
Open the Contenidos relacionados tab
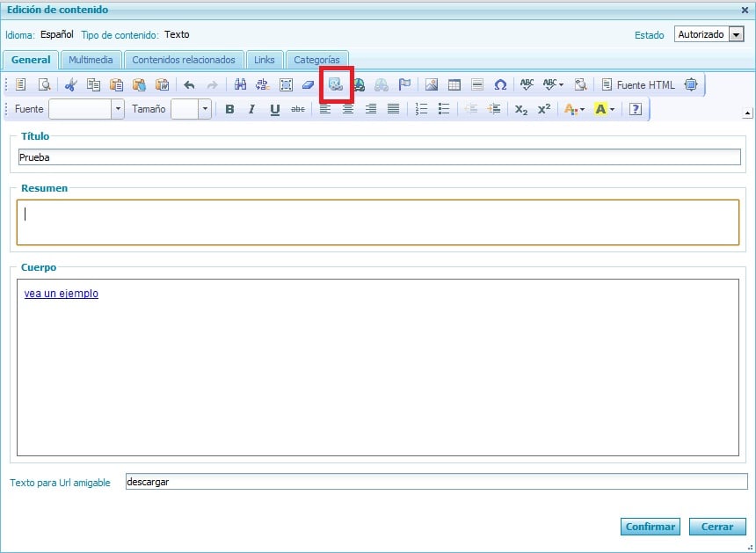[x=184, y=60]
